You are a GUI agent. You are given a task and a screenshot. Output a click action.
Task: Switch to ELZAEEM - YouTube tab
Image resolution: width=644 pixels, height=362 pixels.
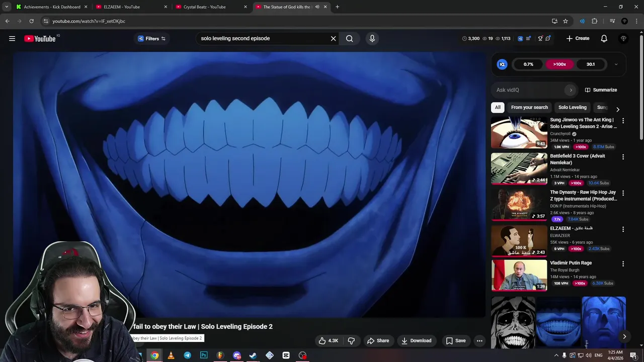pyautogui.click(x=132, y=7)
